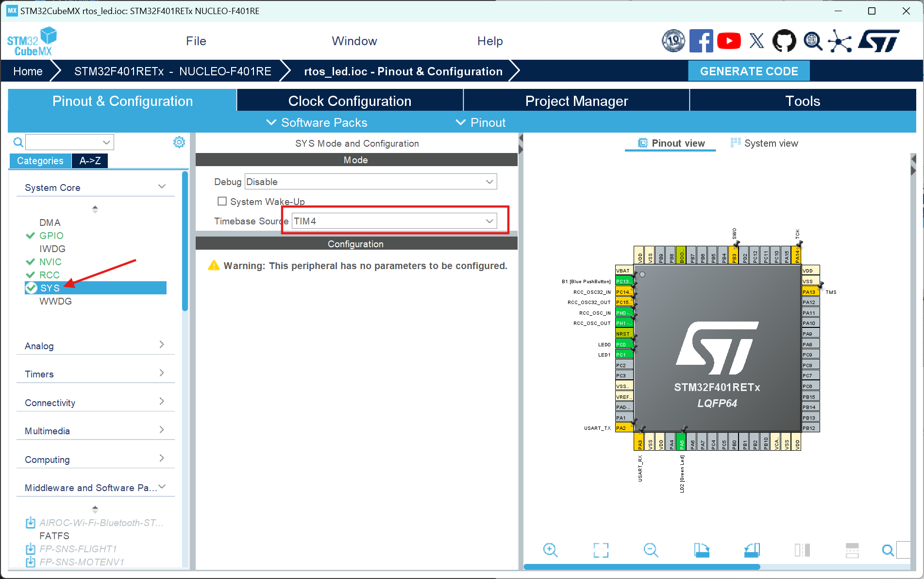
Task: Select the Pinout view tab
Action: (x=671, y=143)
